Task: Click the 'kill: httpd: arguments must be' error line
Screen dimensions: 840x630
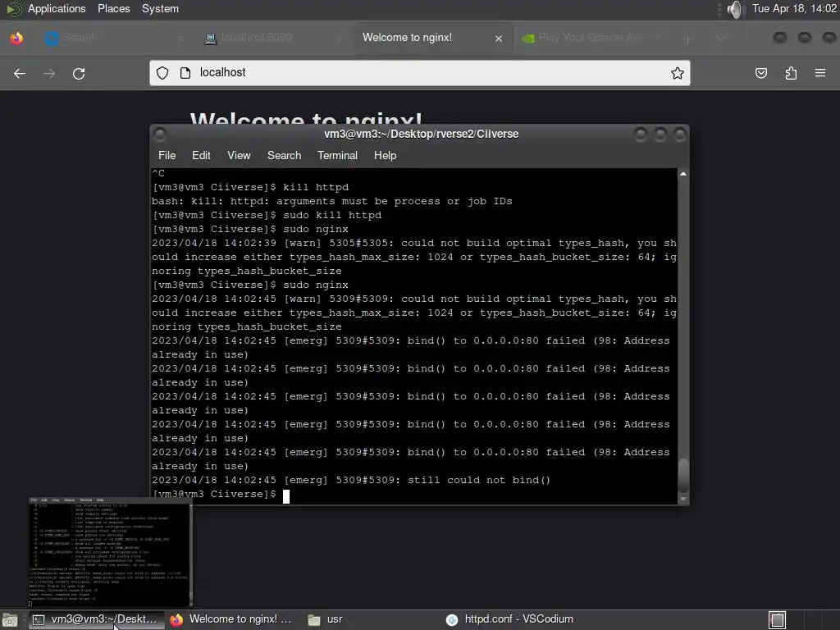Action: point(332,202)
